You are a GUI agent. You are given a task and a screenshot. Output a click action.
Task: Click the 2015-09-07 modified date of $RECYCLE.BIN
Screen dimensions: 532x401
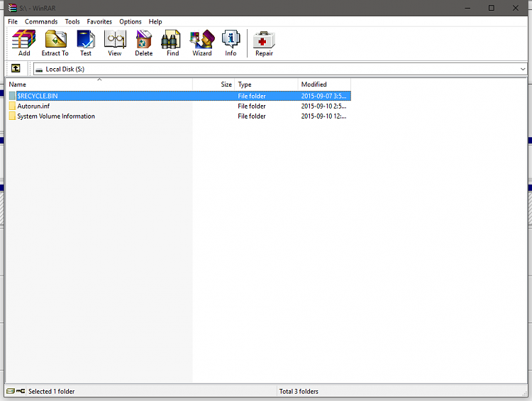click(323, 96)
